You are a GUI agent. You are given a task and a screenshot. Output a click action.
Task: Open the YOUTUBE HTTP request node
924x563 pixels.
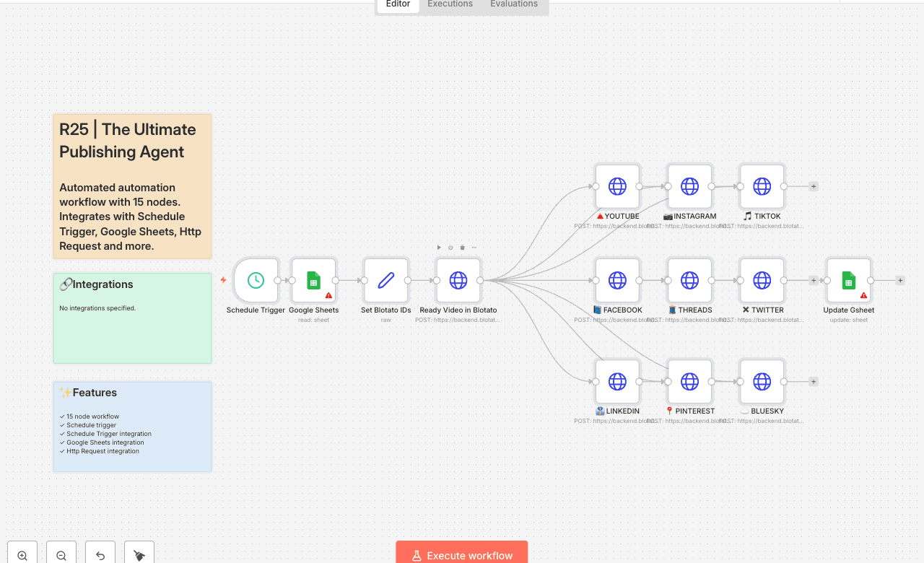617,186
